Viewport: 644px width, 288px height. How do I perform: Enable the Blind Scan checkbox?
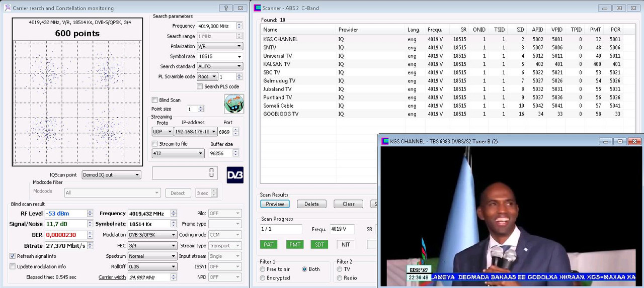tap(155, 100)
